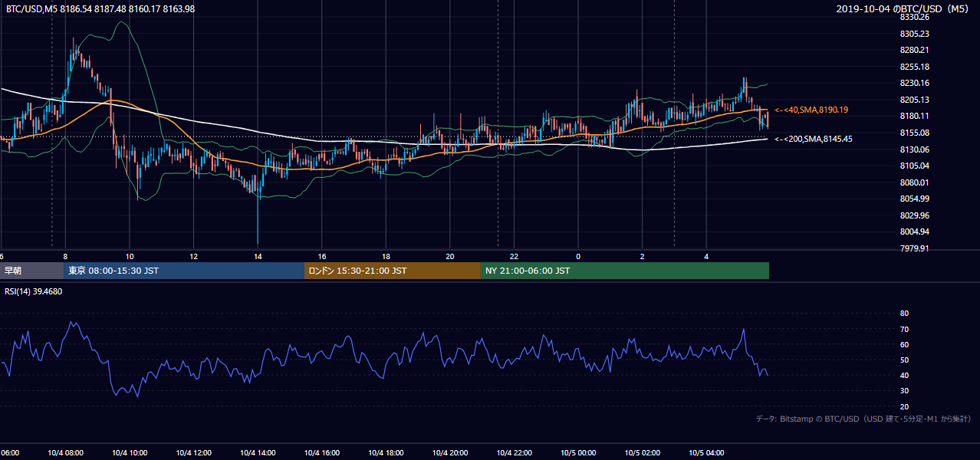Click the RSI 30 level label
Screen dimensions: 980x460
(x=904, y=391)
